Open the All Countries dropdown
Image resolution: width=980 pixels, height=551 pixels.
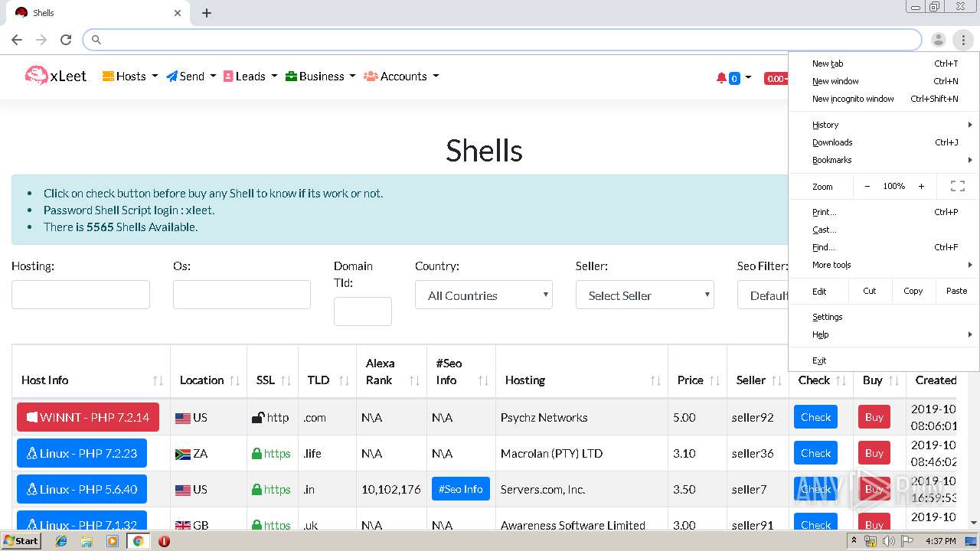[484, 295]
